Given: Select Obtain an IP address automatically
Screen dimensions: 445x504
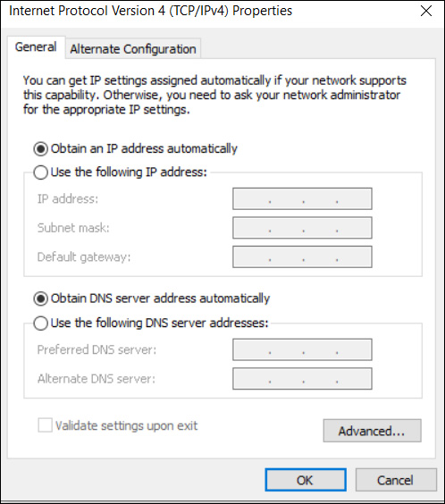Looking at the screenshot, I should point(41,149).
